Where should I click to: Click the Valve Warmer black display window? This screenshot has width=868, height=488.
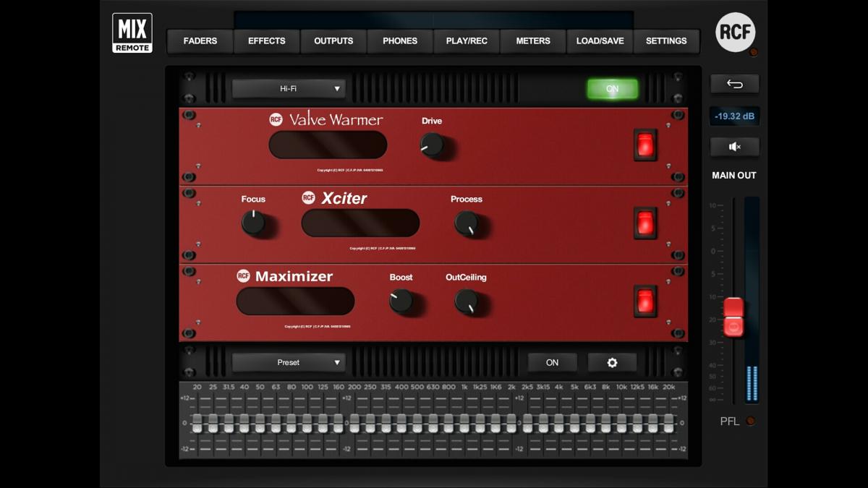tap(328, 145)
